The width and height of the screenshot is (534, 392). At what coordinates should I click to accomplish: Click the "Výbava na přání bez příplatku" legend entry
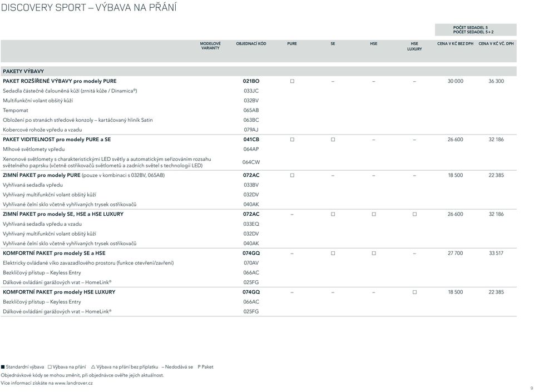[x=125, y=367]
